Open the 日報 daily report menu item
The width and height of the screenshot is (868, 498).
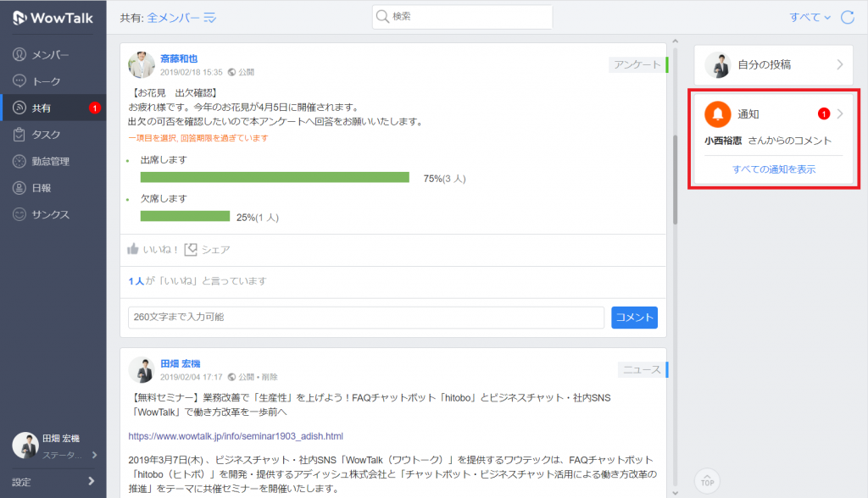coord(53,187)
